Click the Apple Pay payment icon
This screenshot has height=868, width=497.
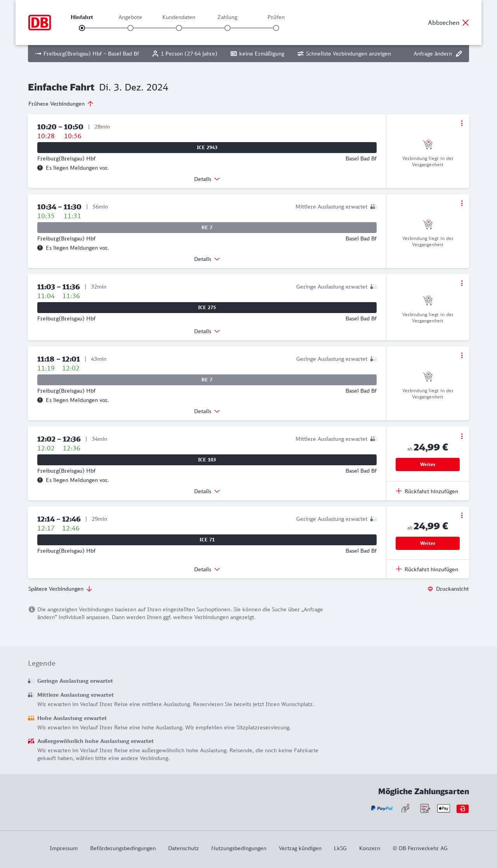(x=443, y=808)
